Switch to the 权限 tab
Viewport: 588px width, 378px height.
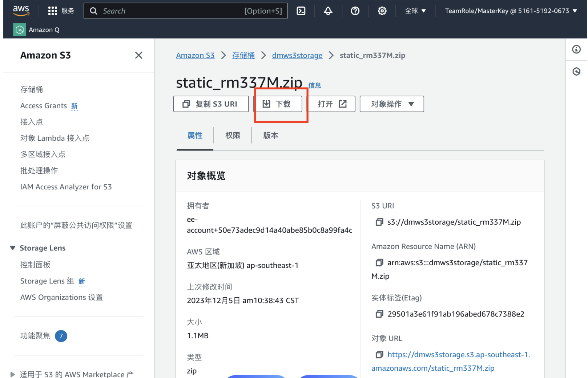coord(233,136)
